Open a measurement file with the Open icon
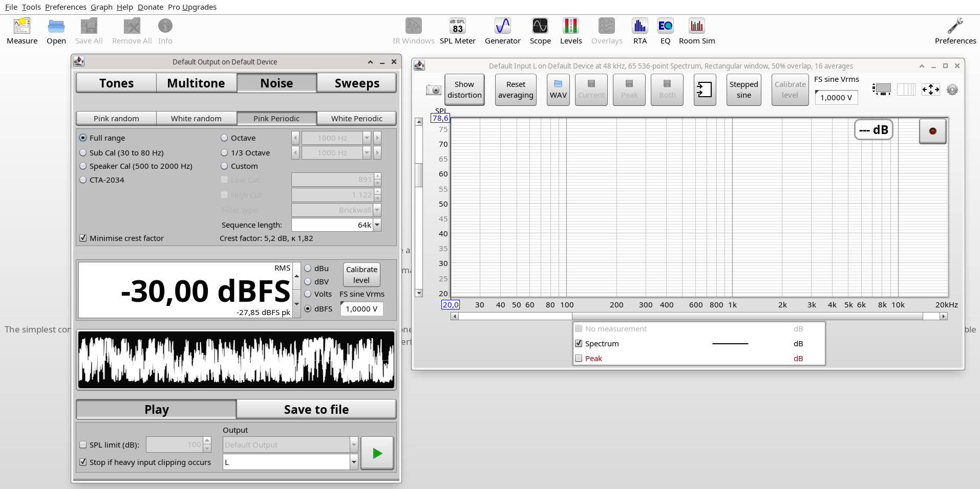Image resolution: width=980 pixels, height=489 pixels. (56, 31)
